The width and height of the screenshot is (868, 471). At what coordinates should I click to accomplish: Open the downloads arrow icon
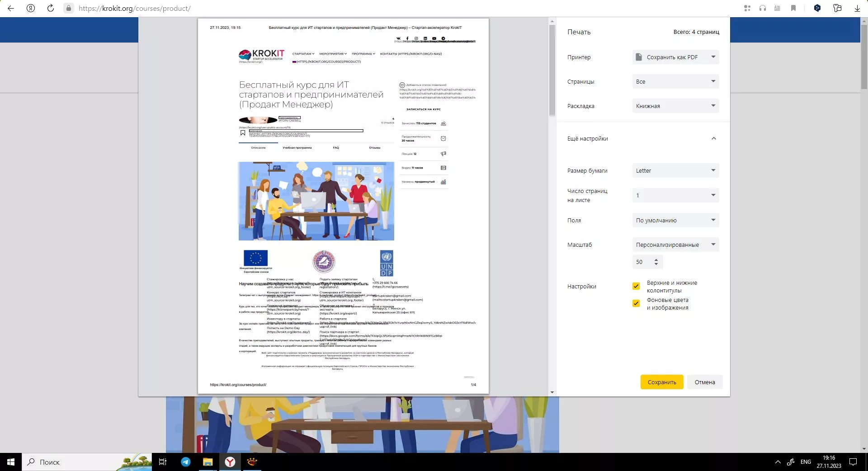point(857,8)
